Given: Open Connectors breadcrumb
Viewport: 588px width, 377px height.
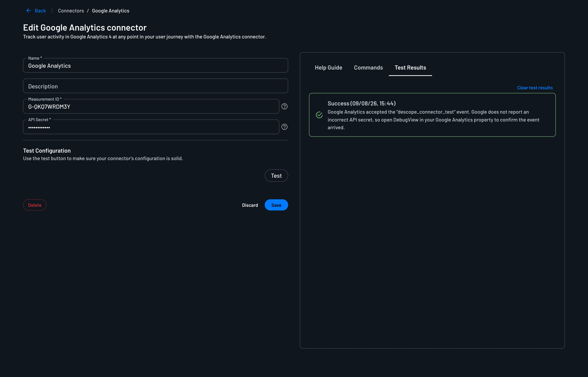Looking at the screenshot, I should coord(71,11).
